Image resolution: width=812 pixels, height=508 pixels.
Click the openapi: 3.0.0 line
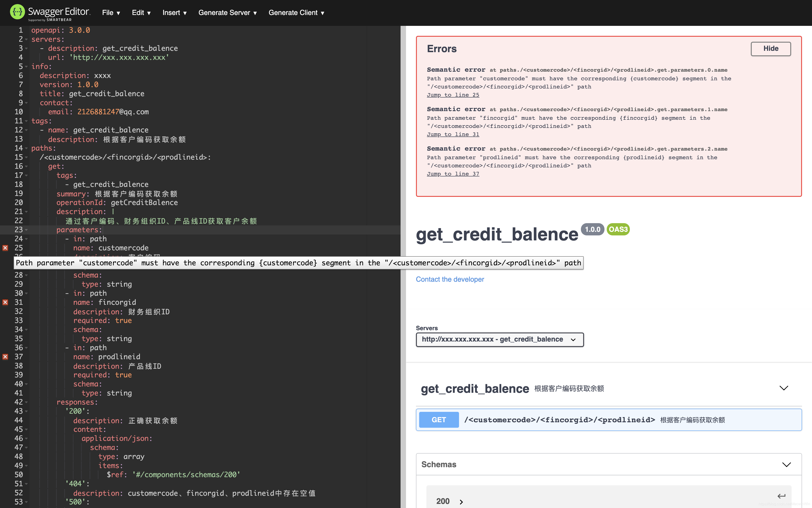coord(60,30)
